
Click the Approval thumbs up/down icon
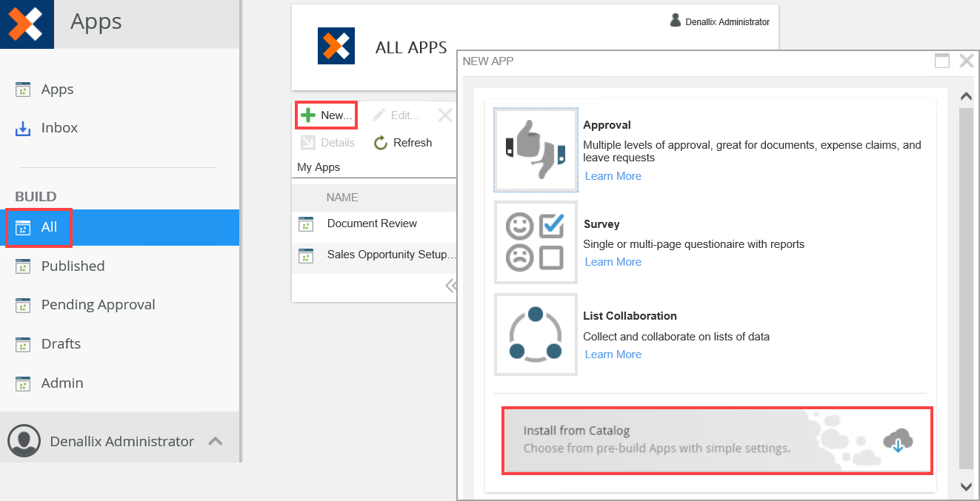pyautogui.click(x=536, y=150)
